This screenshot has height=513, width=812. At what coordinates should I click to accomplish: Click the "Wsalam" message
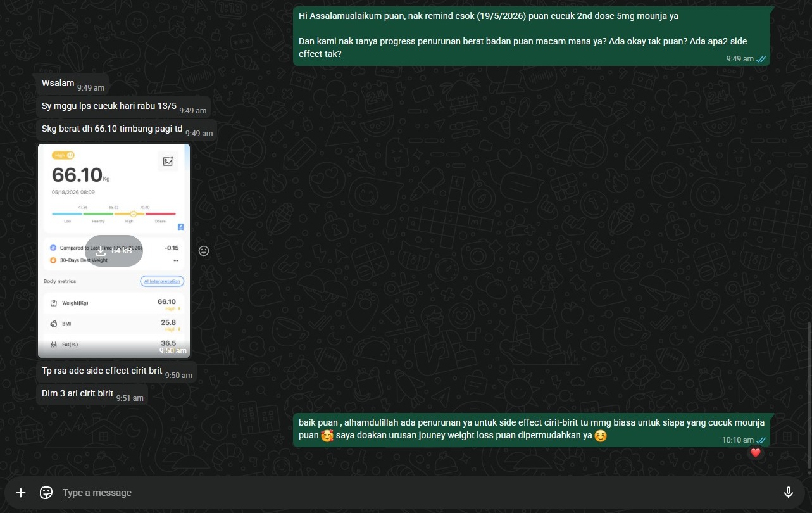click(x=72, y=84)
